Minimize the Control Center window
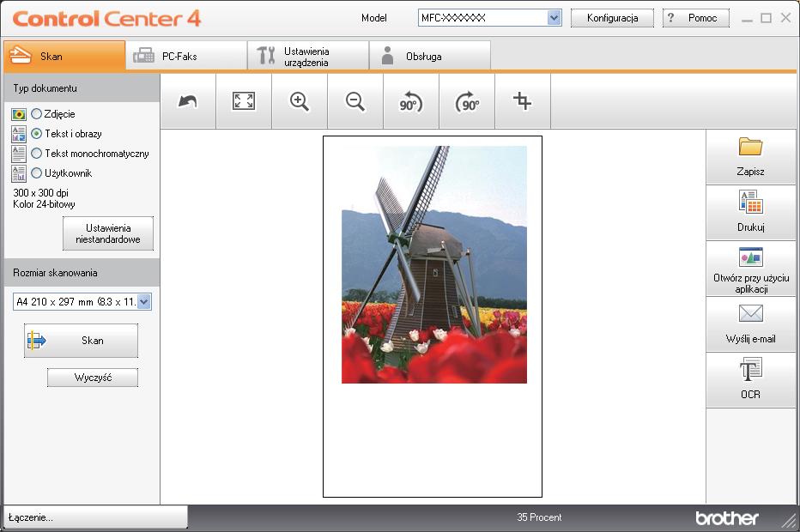This screenshot has width=800, height=532. 747,19
